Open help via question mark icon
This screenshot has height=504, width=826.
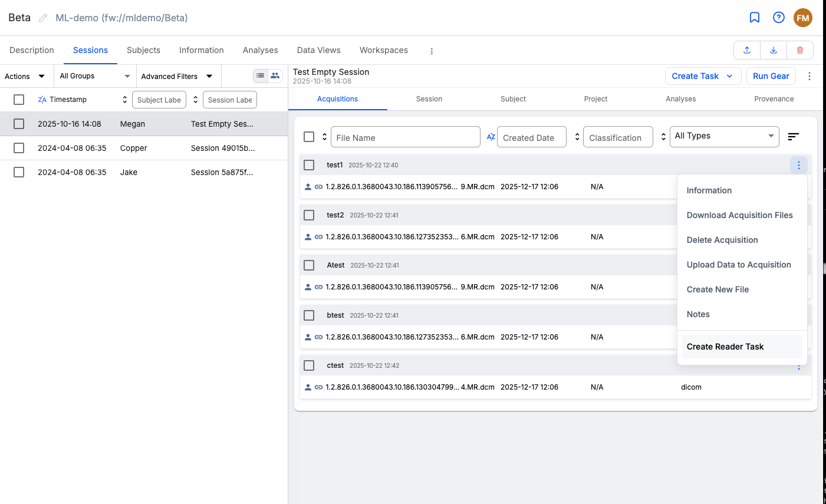pos(778,17)
